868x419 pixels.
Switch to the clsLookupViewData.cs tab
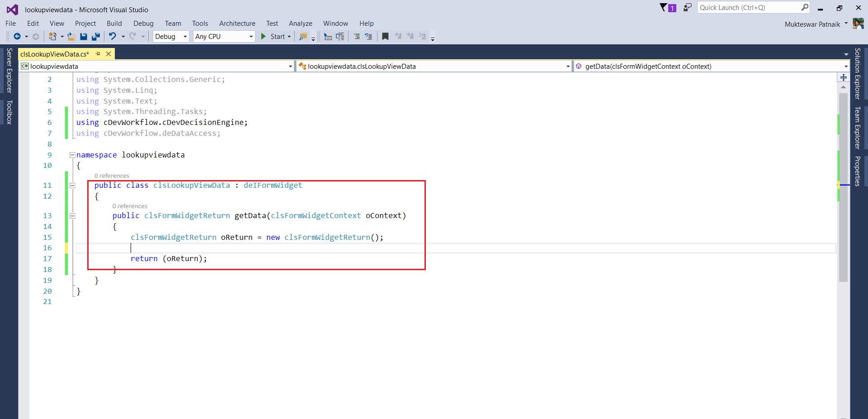pos(54,54)
